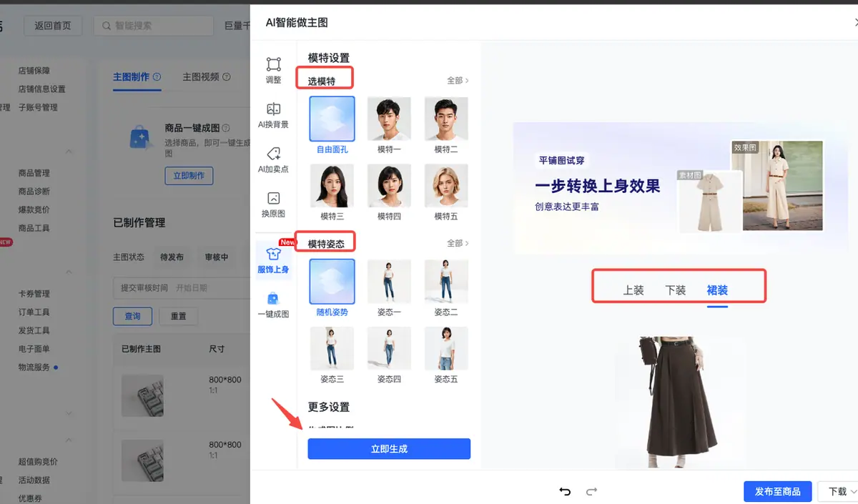858x504 pixels.
Task: Open 店铺信息设置 in the sidebar
Action: pos(41,89)
